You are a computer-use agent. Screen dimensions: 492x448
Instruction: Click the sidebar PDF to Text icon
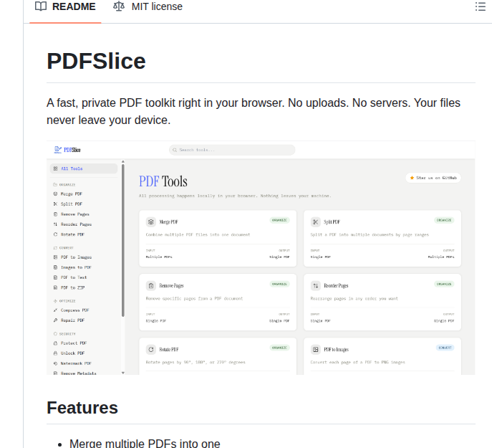(x=56, y=277)
